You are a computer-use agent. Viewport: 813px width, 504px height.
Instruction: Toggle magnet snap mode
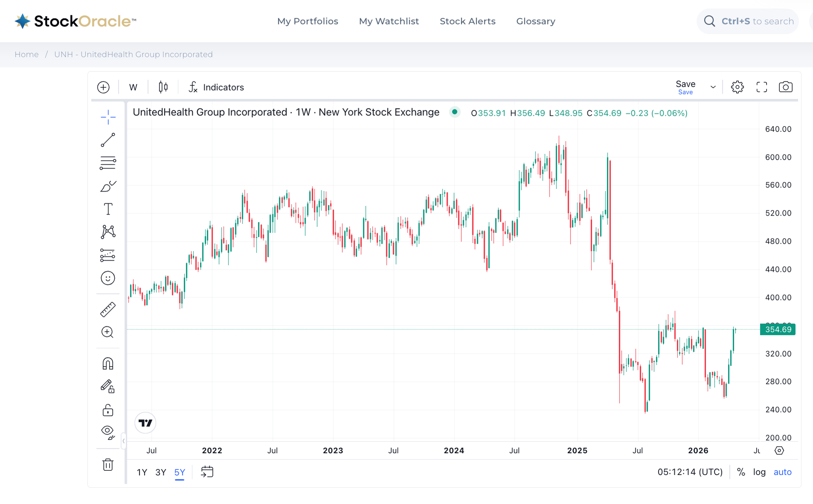coord(108,364)
